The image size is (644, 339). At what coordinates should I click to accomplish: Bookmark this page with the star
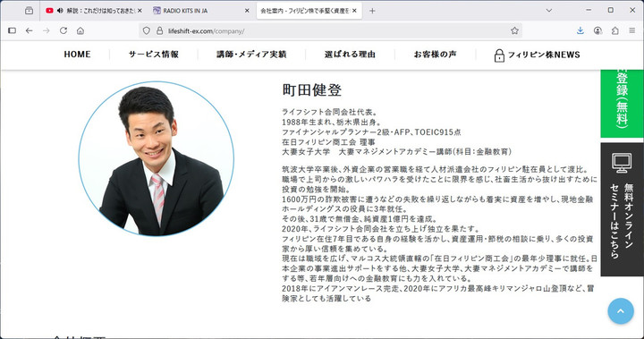point(514,30)
